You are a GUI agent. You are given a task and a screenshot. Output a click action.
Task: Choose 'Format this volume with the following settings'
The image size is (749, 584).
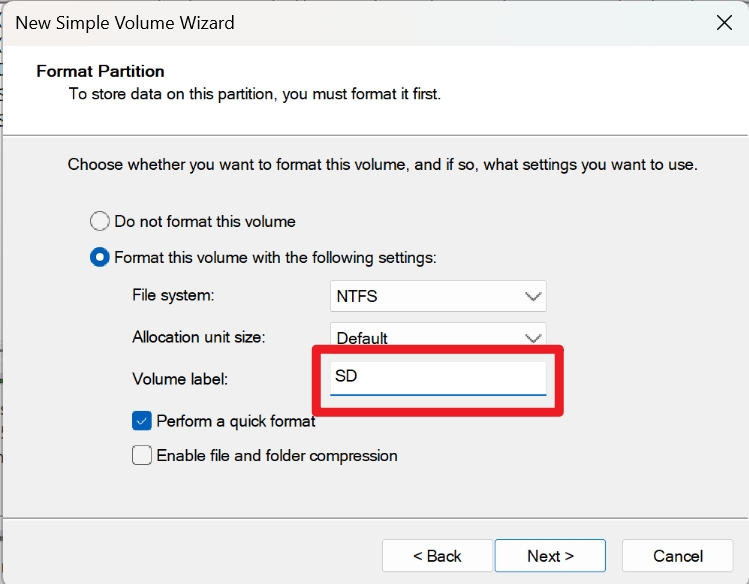pyautogui.click(x=100, y=257)
